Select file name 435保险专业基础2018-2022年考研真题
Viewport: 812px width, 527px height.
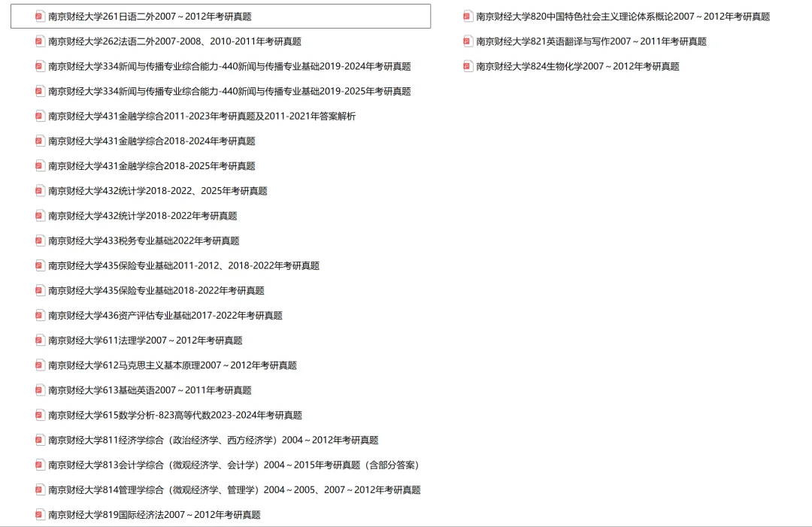click(x=156, y=290)
